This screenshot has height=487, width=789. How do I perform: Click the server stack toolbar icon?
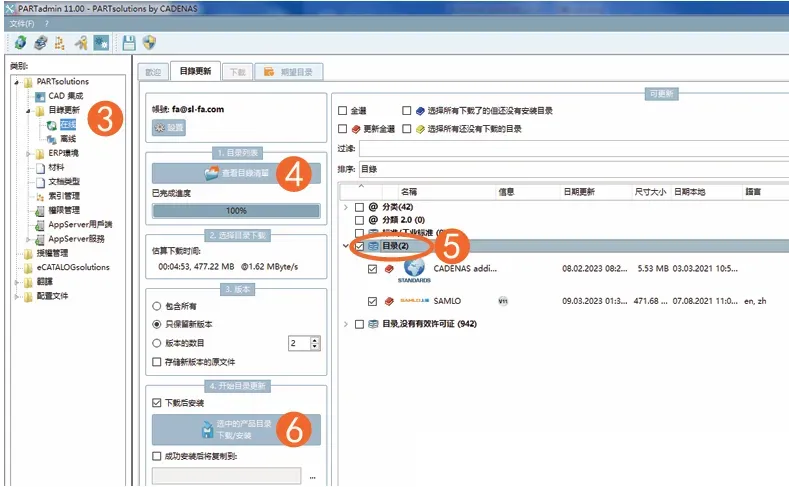(x=41, y=43)
